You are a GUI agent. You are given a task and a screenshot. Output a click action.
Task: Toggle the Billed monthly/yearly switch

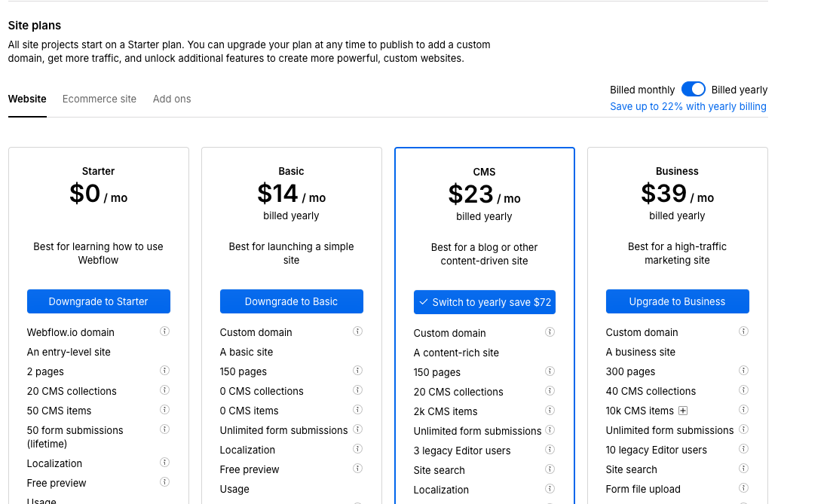[x=694, y=89]
